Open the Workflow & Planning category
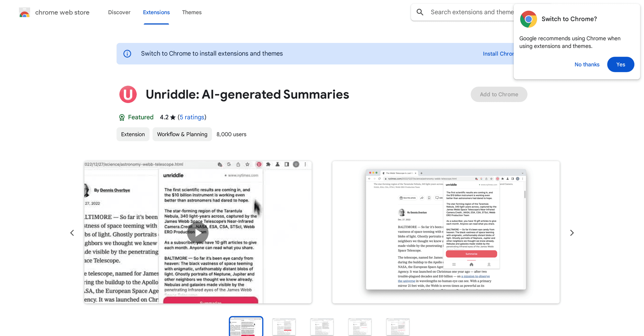644x336 pixels. [182, 134]
